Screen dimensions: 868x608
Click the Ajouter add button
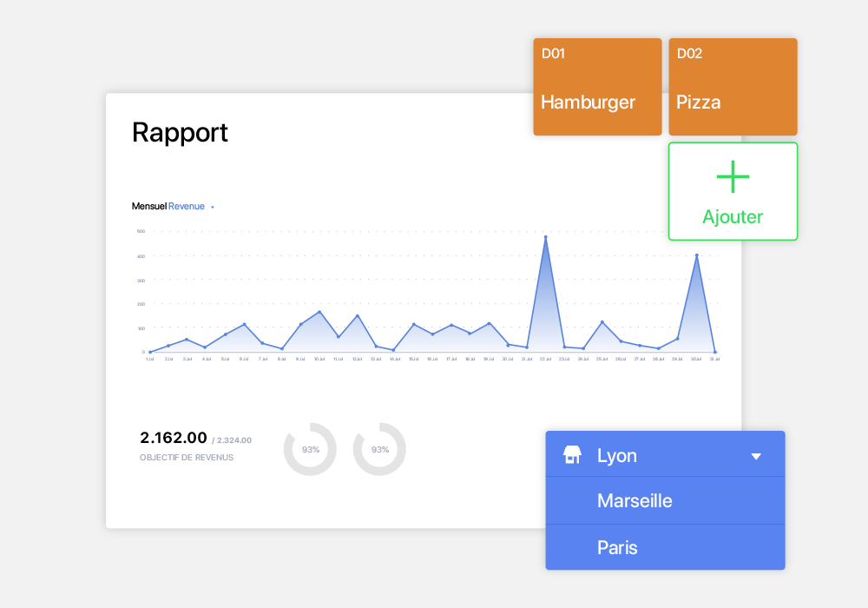point(733,192)
